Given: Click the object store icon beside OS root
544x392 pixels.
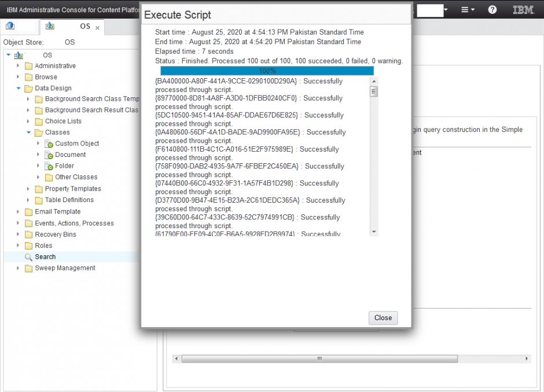Looking at the screenshot, I should [19, 54].
